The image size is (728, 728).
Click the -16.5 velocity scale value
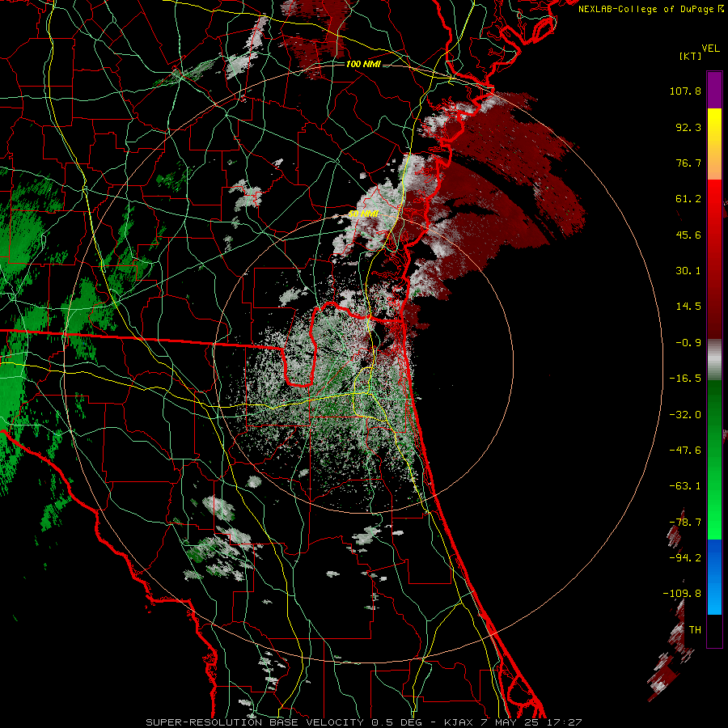coord(685,379)
